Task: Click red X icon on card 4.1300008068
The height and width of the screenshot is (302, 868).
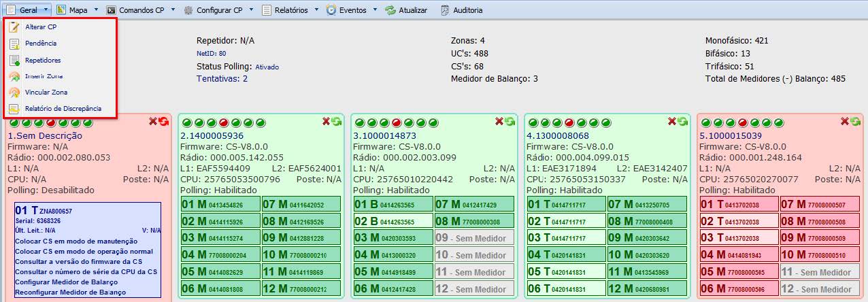Action: (x=672, y=121)
